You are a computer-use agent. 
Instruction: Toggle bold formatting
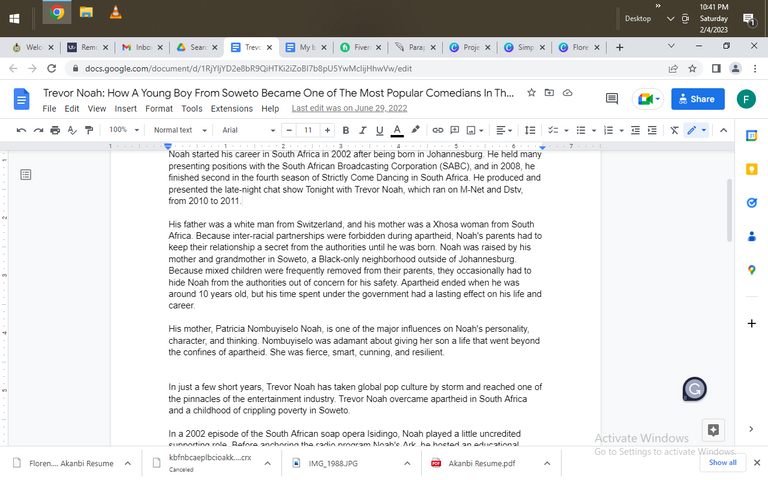coord(346,130)
